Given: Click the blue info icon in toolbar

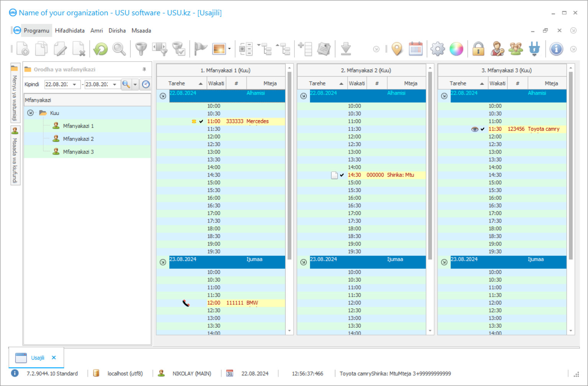Looking at the screenshot, I should (x=556, y=49).
